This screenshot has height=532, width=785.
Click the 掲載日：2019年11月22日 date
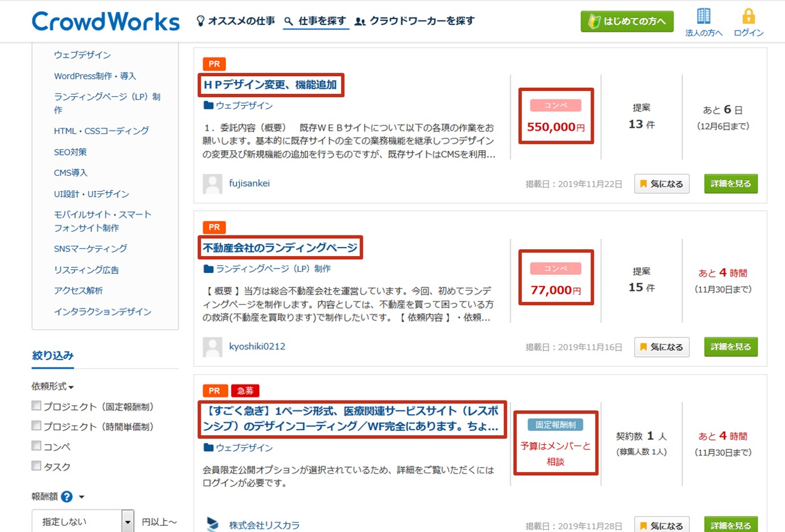pos(574,184)
